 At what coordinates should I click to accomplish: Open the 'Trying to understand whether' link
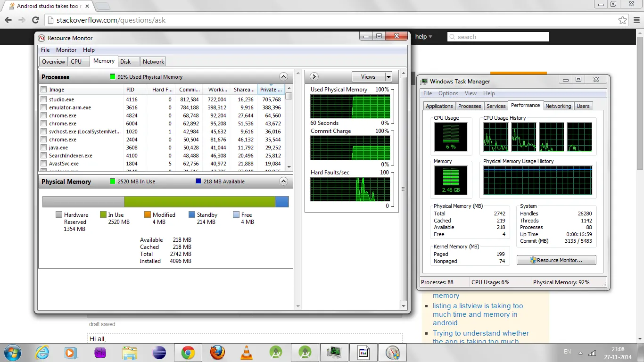(481, 337)
